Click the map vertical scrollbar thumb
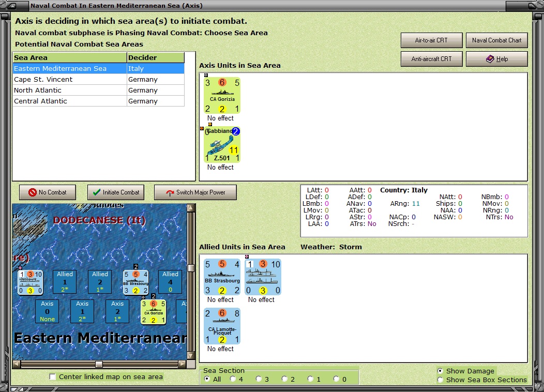Screen dimensions: 544x392 pyautogui.click(x=191, y=268)
